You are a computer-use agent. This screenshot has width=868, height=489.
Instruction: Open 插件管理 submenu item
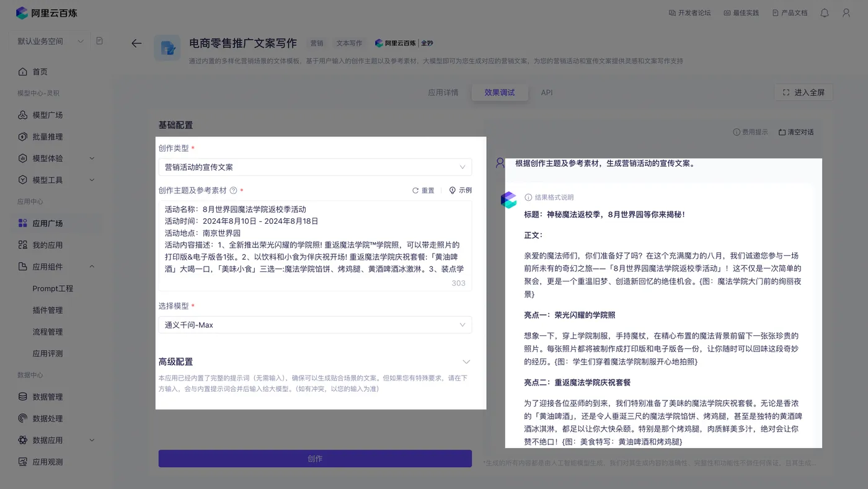pyautogui.click(x=48, y=311)
